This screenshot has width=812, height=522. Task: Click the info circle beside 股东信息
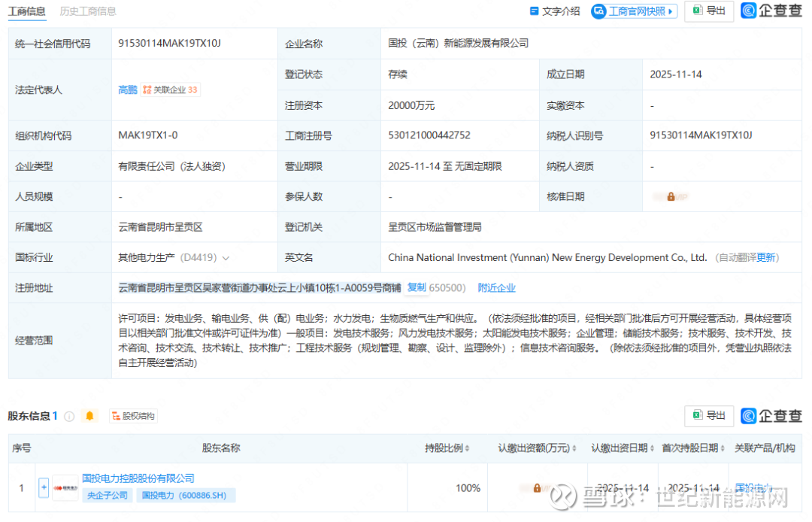(69, 416)
